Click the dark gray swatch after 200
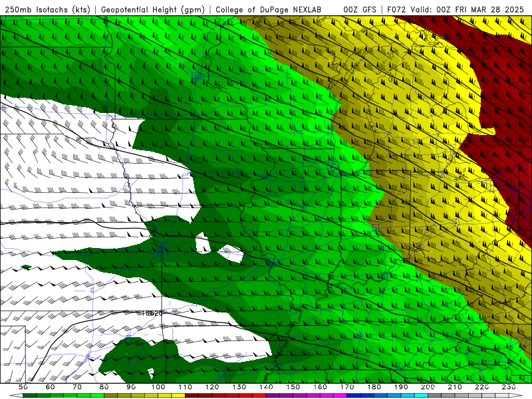Image resolution: width=532 pixels, height=399 pixels. [x=435, y=395]
